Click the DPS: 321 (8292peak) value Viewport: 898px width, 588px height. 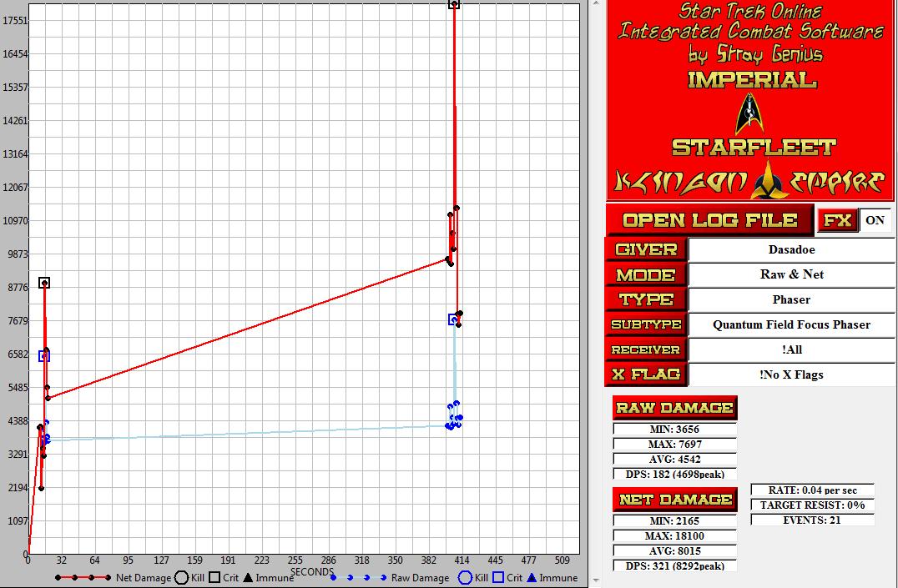pyautogui.click(x=674, y=565)
